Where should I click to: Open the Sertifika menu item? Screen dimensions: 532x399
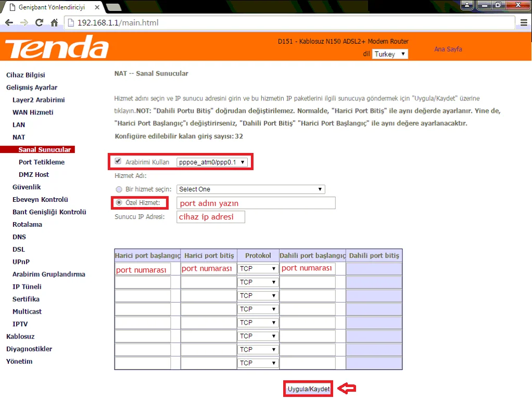tap(26, 299)
